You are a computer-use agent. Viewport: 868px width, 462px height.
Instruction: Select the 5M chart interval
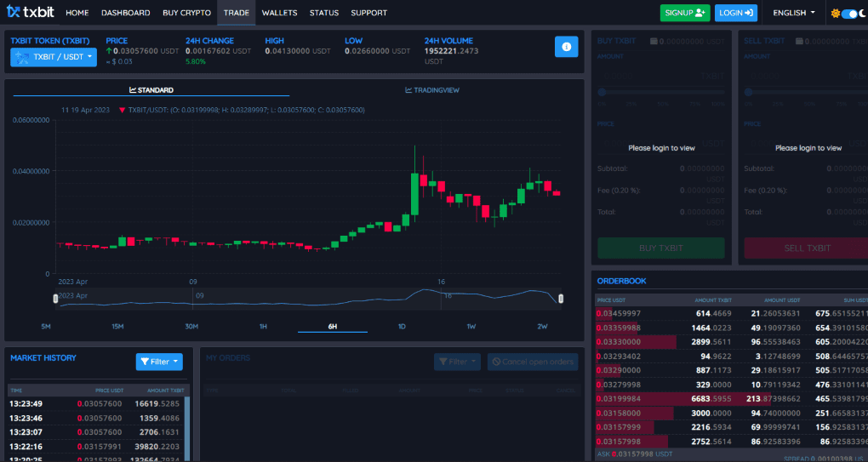(x=46, y=327)
